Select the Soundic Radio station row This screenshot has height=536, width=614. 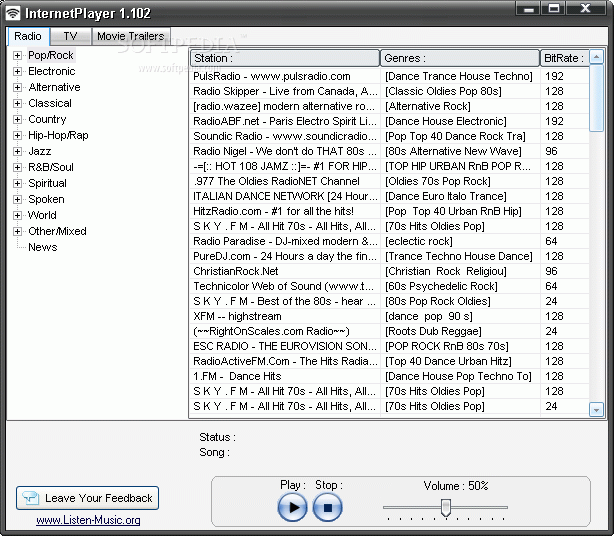(x=390, y=136)
